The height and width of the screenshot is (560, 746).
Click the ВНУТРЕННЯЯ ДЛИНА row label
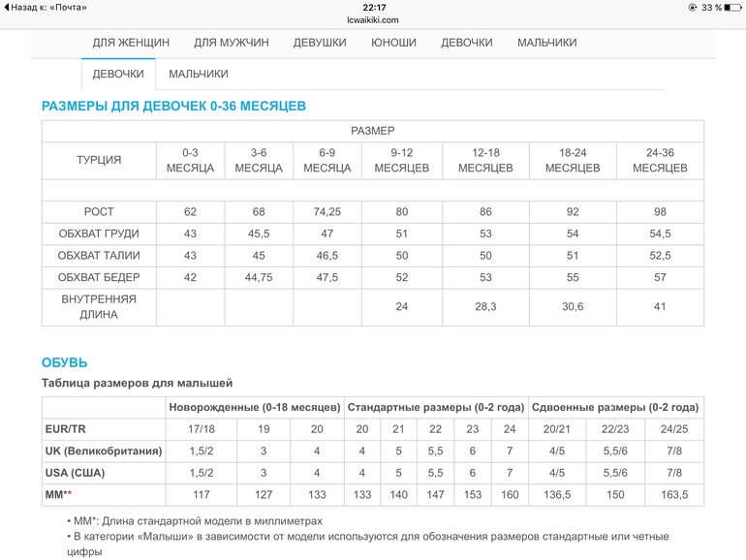[x=99, y=307]
